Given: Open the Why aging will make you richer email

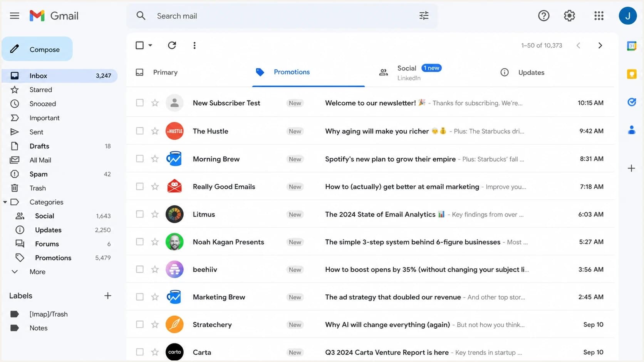Looking at the screenshot, I should pyautogui.click(x=370, y=131).
